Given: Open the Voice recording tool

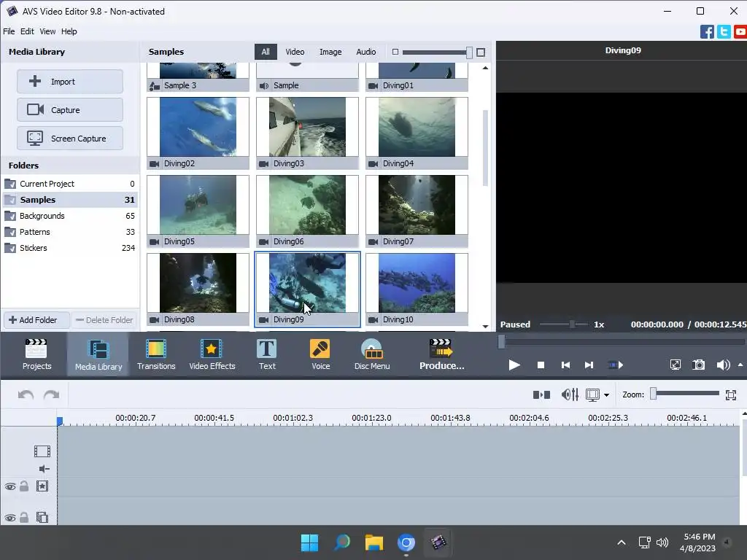Looking at the screenshot, I should click(320, 354).
